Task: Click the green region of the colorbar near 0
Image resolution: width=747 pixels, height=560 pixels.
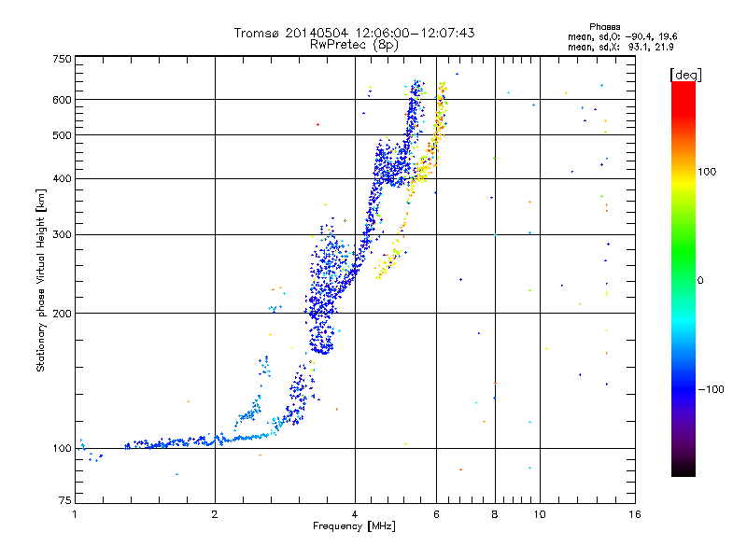Action: pos(684,269)
